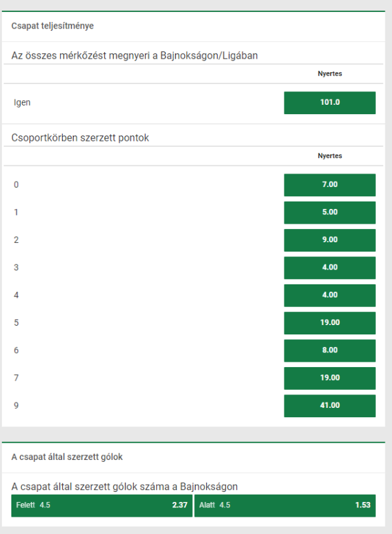Image resolution: width=392 pixels, height=534 pixels.
Task: Click 19.00 odds for 7 points
Action: click(x=330, y=378)
